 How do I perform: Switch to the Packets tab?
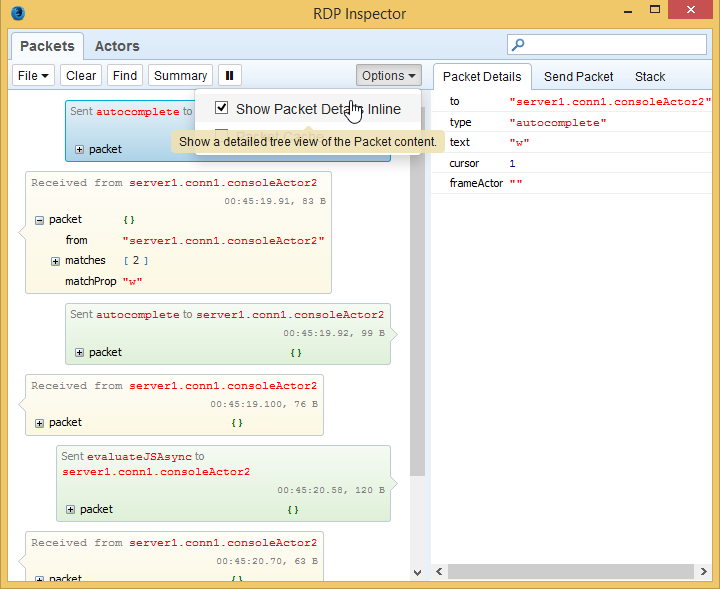[47, 46]
